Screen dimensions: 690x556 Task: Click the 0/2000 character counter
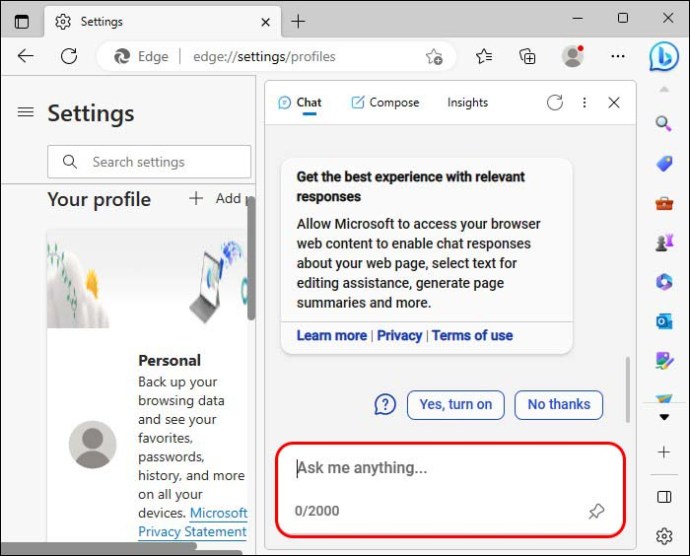[317, 511]
